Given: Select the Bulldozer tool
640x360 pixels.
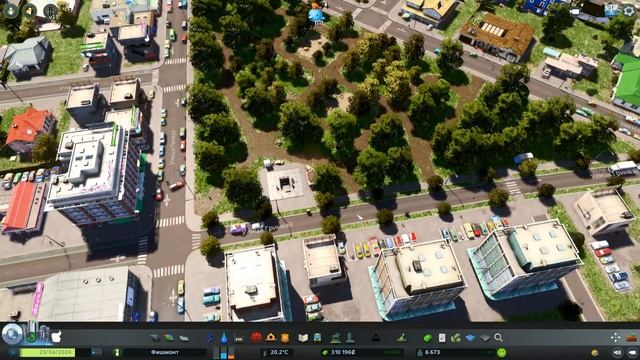Looking at the screenshot, I should click(x=632, y=338).
